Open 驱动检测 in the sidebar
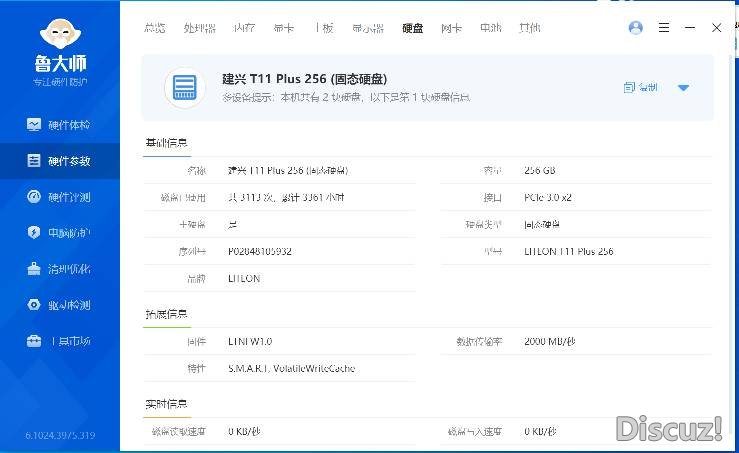 pos(58,305)
